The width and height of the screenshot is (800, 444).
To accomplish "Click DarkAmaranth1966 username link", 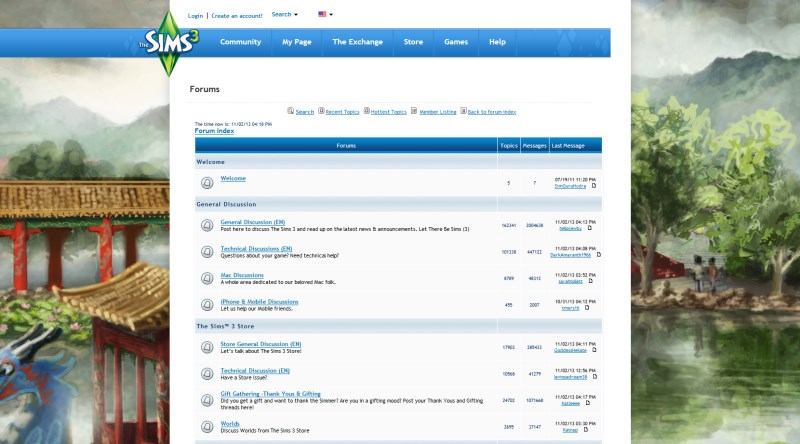I will (570, 255).
